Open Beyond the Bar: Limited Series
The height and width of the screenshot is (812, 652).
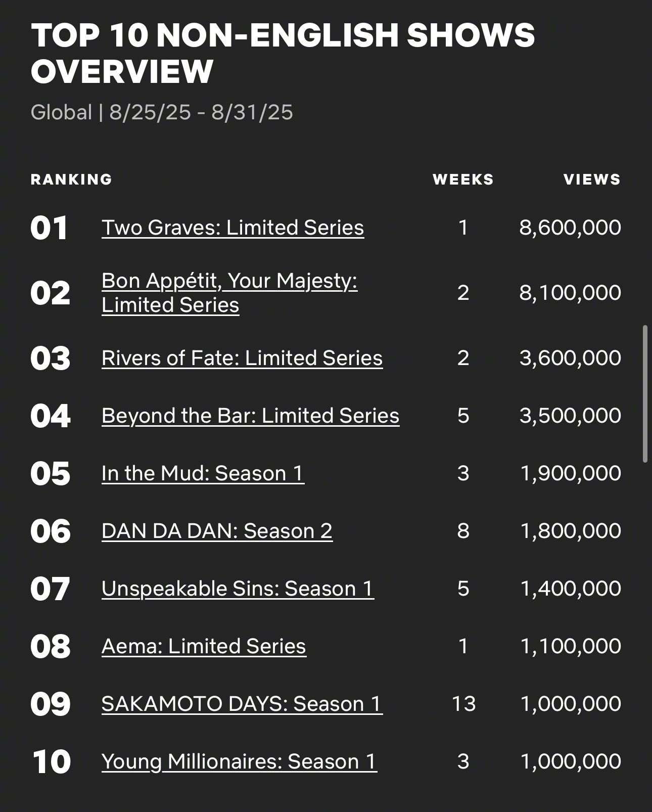pyautogui.click(x=250, y=416)
